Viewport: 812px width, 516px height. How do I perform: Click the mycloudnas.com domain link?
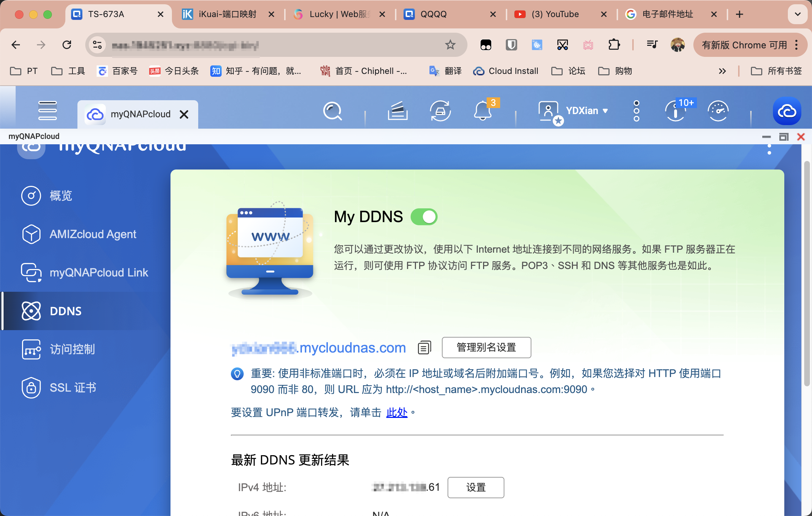[x=318, y=348]
